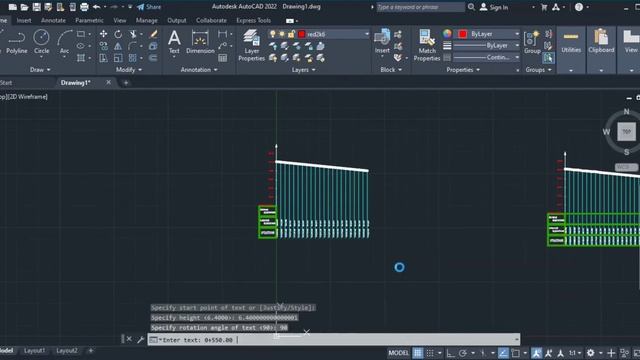The width and height of the screenshot is (640, 360).
Task: Click the MODEL space button in status bar
Action: click(398, 353)
